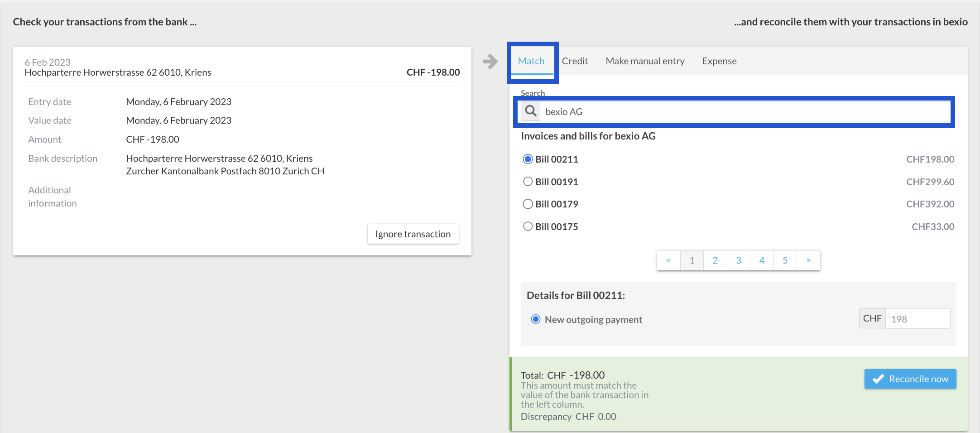This screenshot has height=433, width=980.
Task: Open the Match tab
Action: [531, 61]
